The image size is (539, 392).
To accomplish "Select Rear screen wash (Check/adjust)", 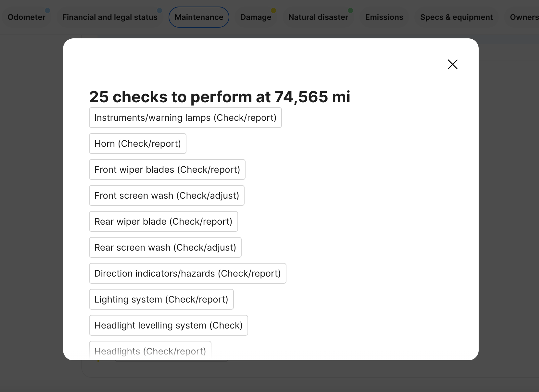I will tap(165, 247).
